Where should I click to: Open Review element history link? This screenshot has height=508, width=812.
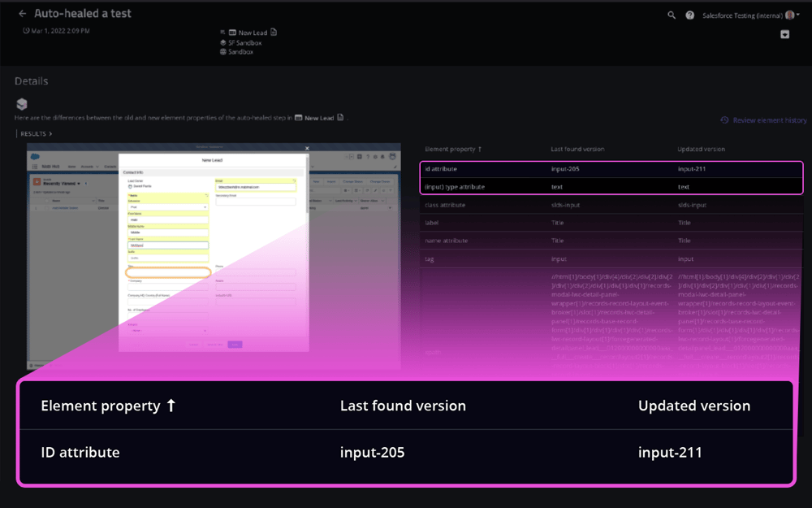(769, 120)
